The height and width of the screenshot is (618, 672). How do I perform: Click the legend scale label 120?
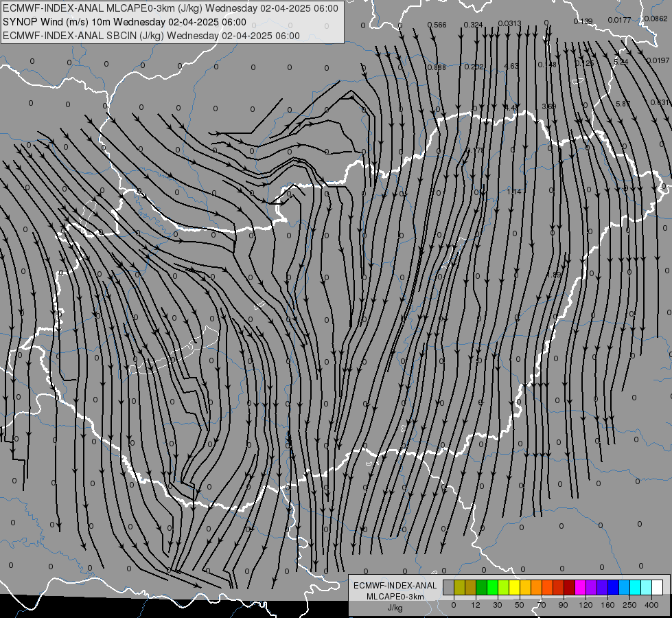pyautogui.click(x=586, y=605)
